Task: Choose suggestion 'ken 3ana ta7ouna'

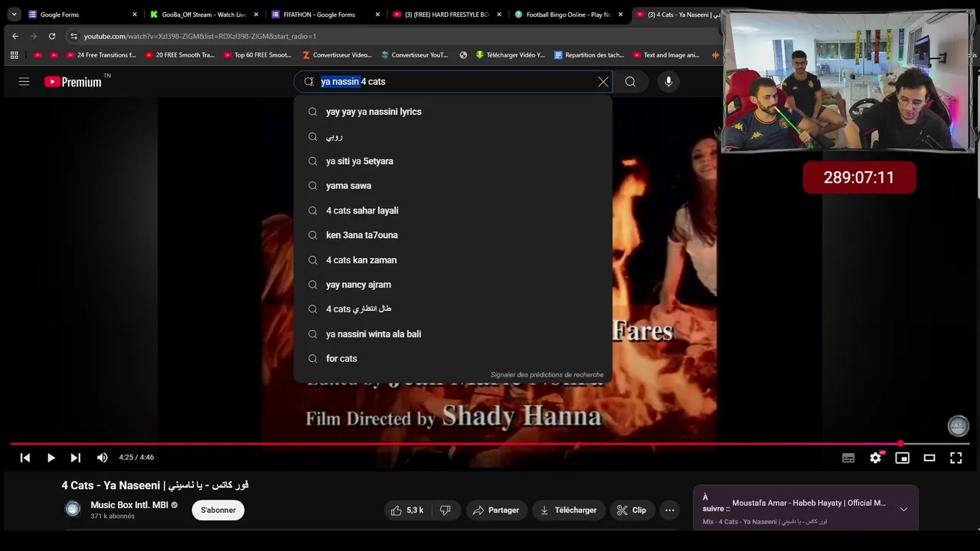Action: pyautogui.click(x=453, y=235)
